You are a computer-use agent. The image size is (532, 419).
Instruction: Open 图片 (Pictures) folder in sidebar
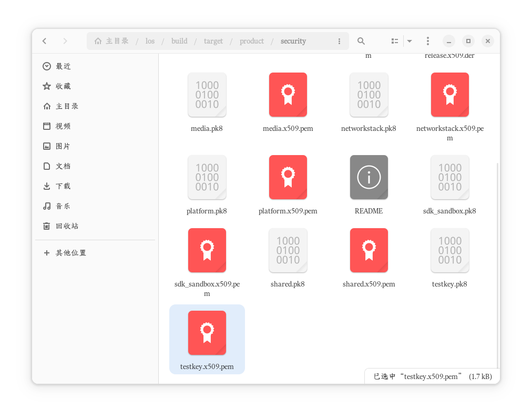pyautogui.click(x=95, y=146)
